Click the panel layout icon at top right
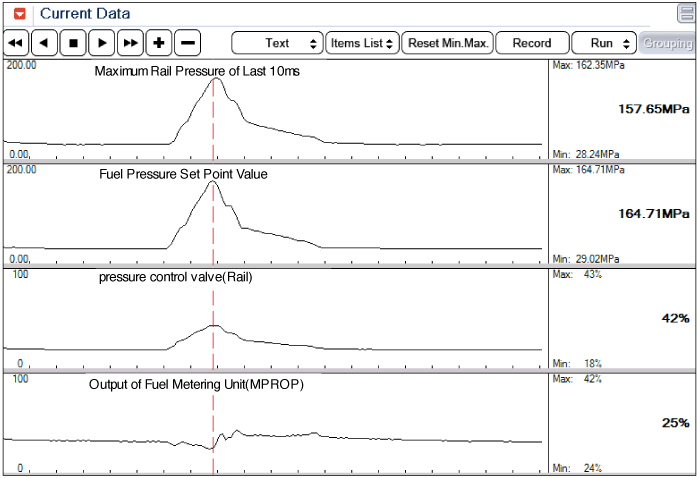 pos(687,13)
